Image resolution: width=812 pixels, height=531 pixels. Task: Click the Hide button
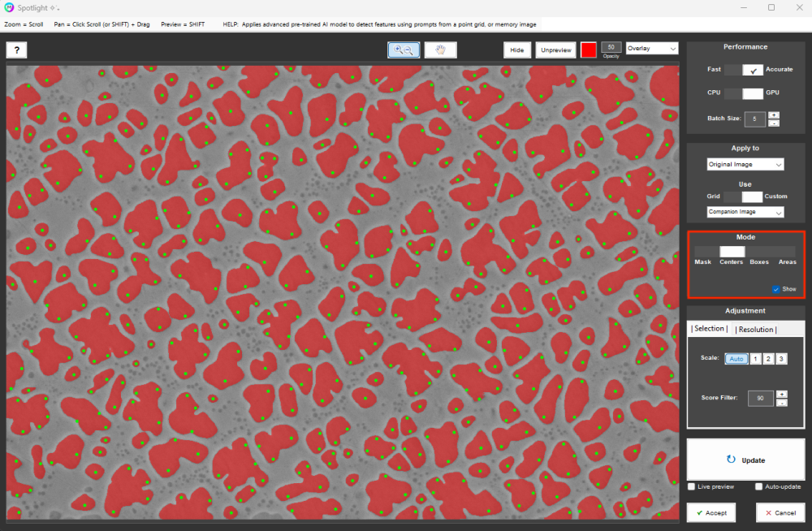[x=516, y=50]
